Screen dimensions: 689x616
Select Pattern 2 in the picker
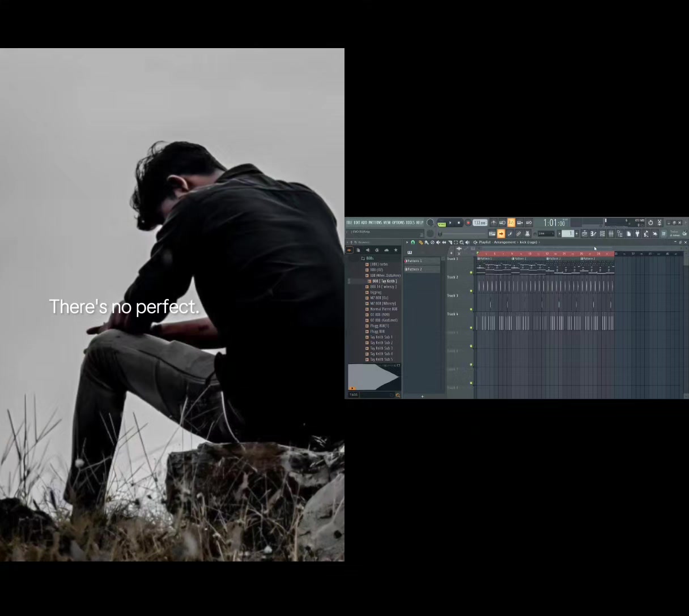pyautogui.click(x=422, y=269)
